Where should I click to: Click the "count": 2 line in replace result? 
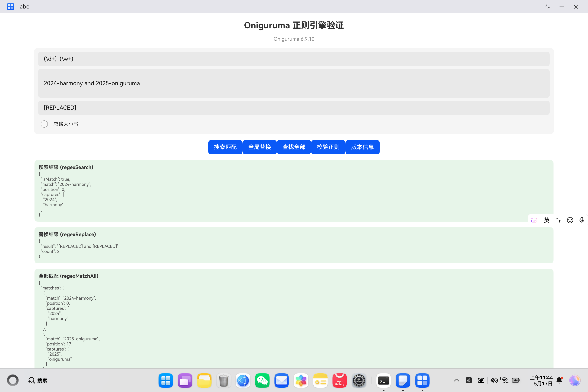click(50, 251)
